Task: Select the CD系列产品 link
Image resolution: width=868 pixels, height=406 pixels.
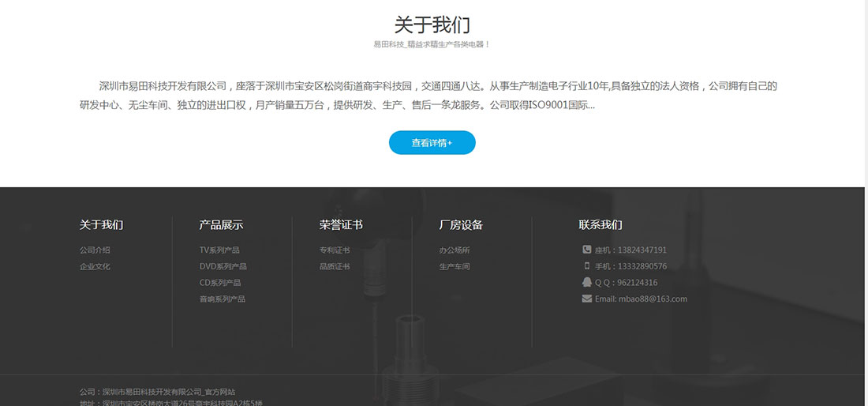Action: pos(220,283)
